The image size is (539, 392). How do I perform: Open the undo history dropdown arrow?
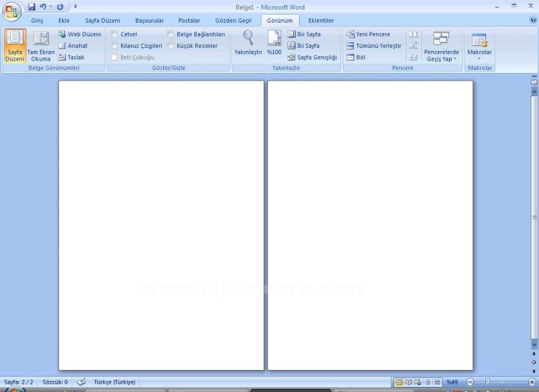[x=50, y=7]
